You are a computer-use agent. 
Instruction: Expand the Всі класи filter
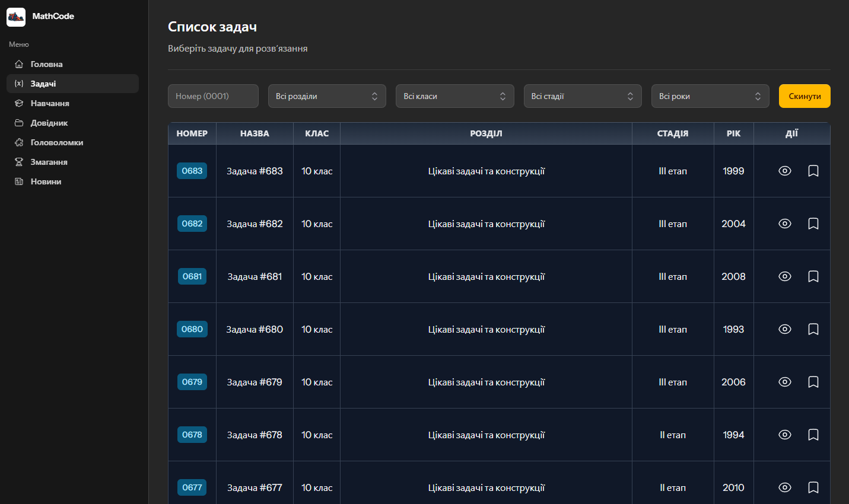coord(454,96)
